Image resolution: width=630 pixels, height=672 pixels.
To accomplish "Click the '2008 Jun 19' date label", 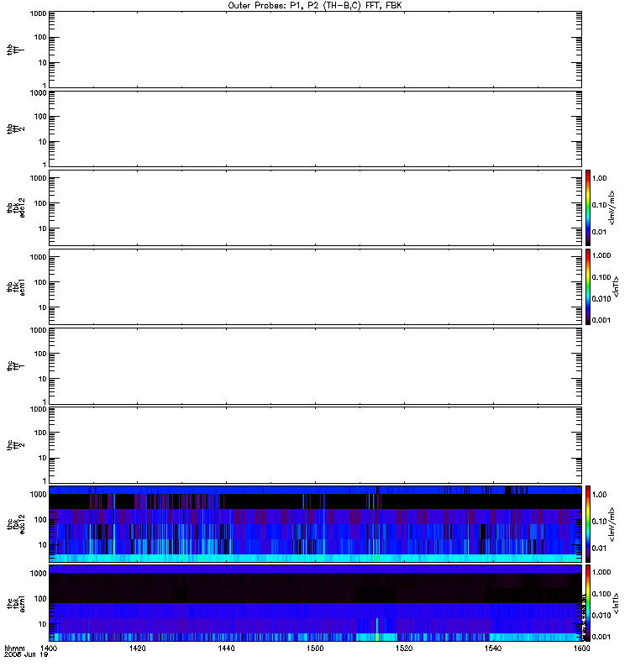I will (x=26, y=654).
